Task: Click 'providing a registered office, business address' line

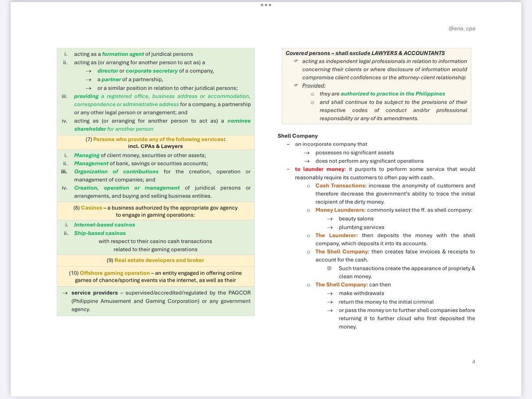Action: 162,96
